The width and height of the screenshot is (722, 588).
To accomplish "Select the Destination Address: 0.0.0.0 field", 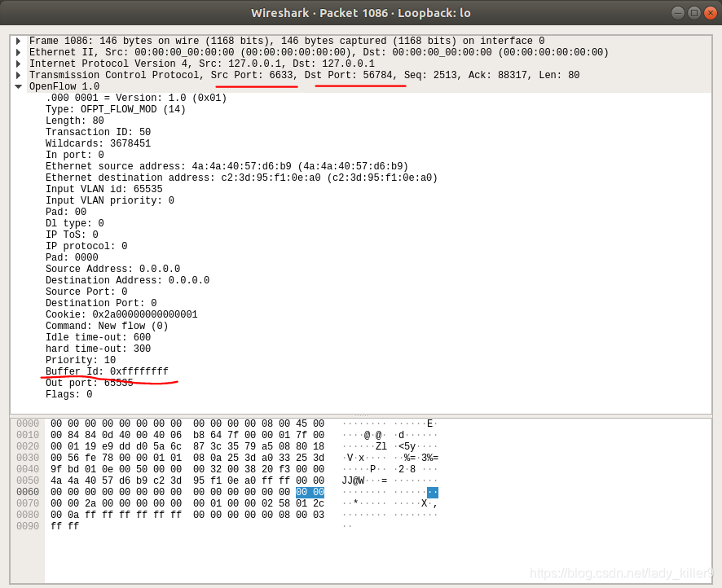I will pyautogui.click(x=128, y=280).
